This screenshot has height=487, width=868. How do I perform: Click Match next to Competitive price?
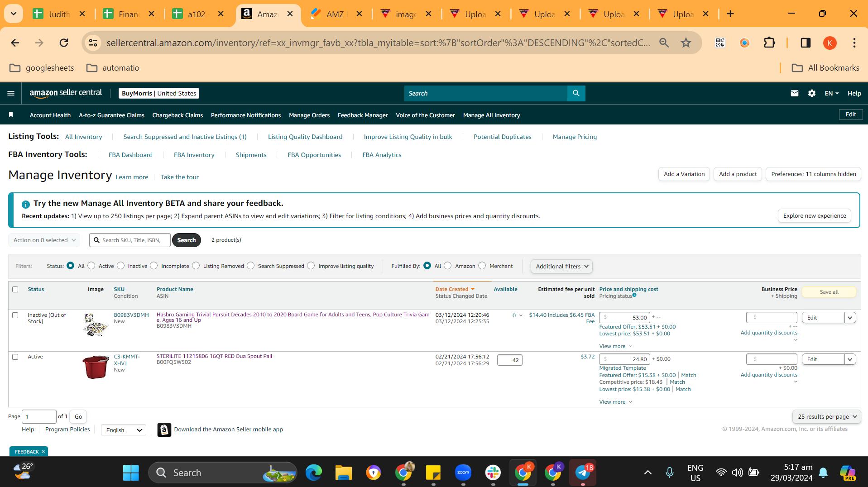[677, 382]
